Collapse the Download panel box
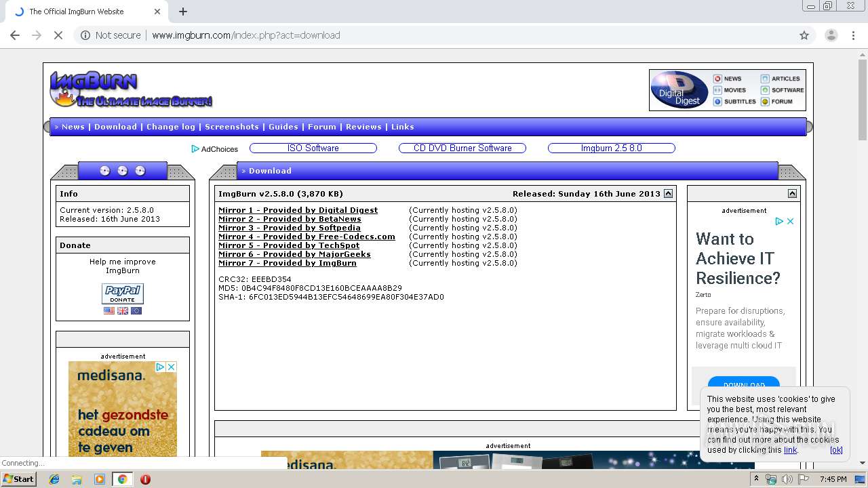This screenshot has width=868, height=488. coord(668,194)
